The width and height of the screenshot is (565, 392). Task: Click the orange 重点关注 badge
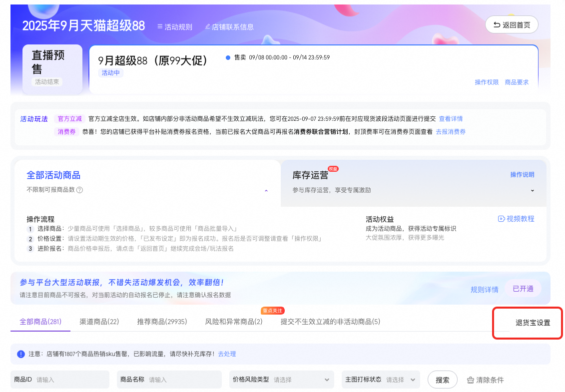(273, 311)
